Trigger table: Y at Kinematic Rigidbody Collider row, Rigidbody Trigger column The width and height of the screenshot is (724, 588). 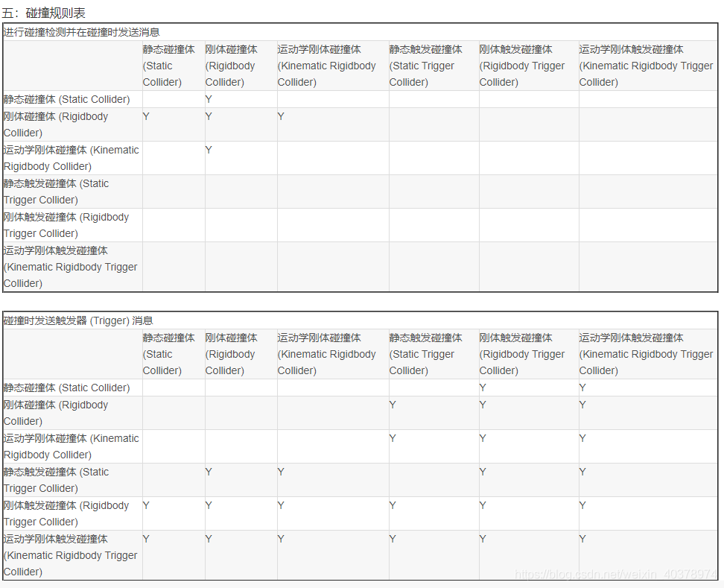(483, 438)
